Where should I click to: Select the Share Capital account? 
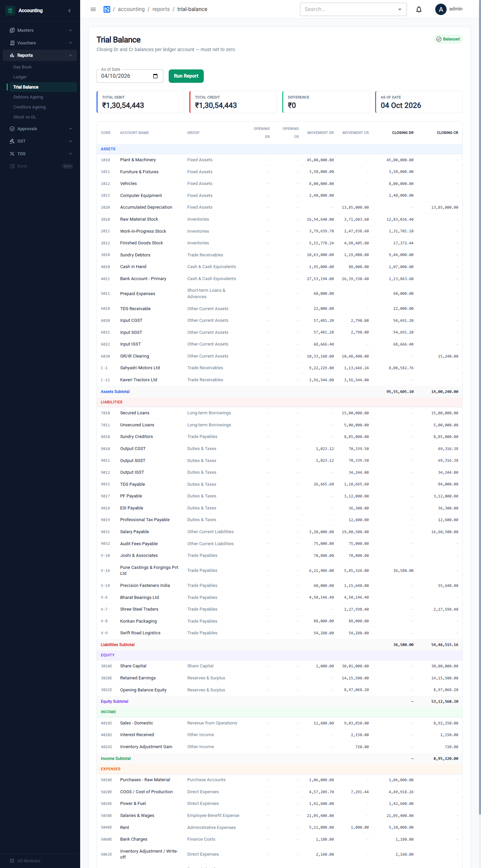point(279,666)
